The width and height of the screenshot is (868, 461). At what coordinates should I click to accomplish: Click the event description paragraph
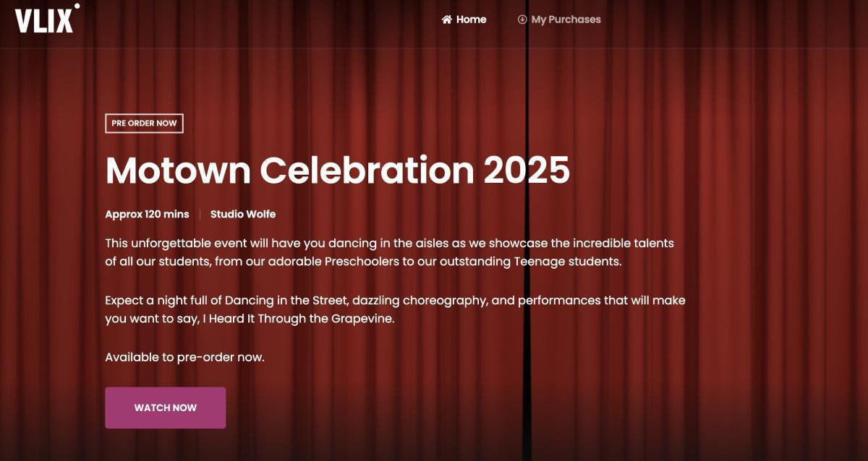point(391,252)
